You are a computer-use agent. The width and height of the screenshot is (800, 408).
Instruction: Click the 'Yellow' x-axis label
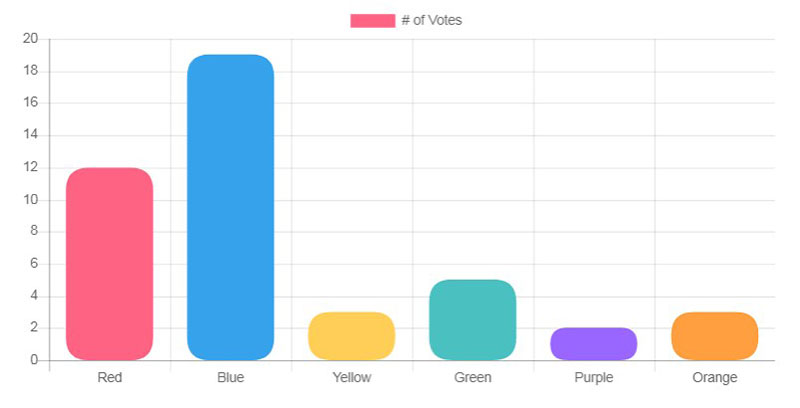click(x=352, y=377)
